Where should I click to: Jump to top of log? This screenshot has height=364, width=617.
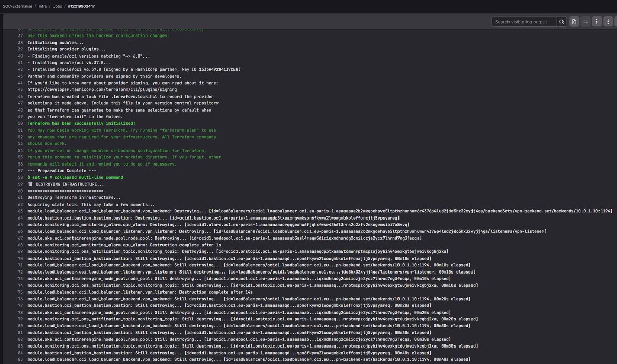coord(597,22)
